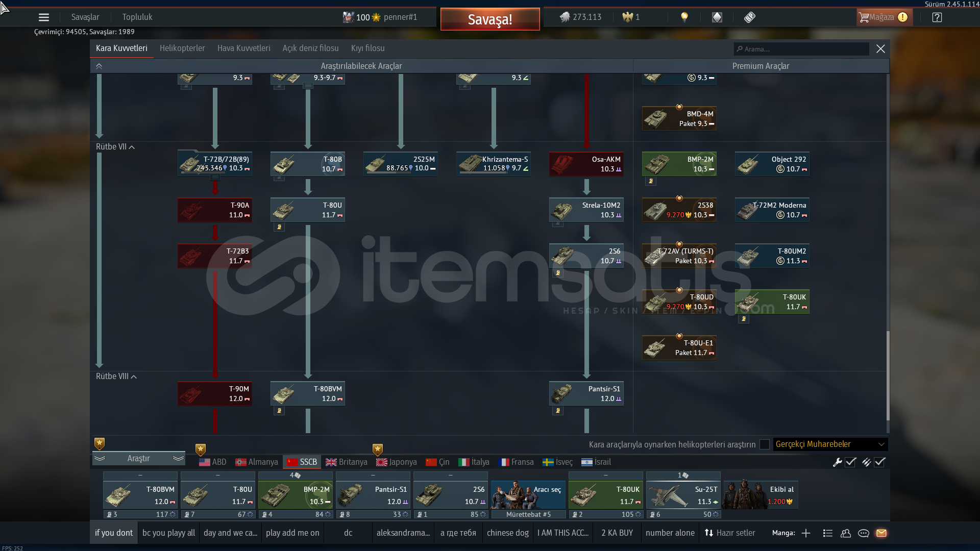Viewport: 980px width, 551px height.
Task: Open Hazır setler presets
Action: click(730, 533)
